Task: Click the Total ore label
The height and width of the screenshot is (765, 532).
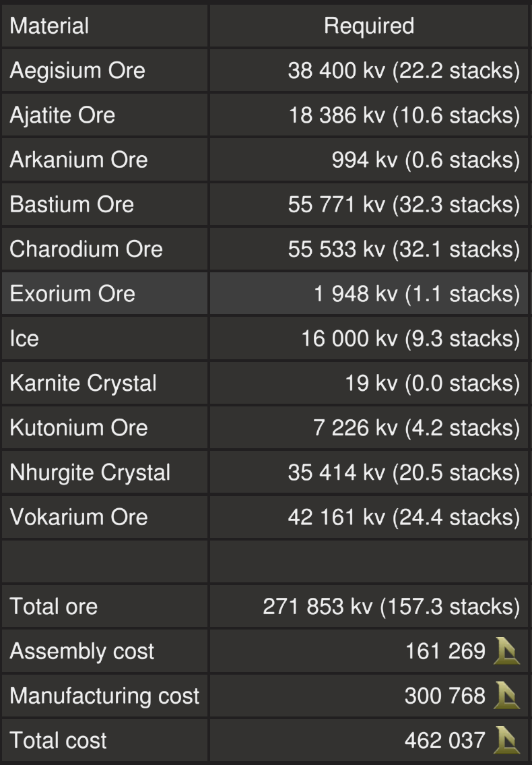Action: (x=54, y=607)
